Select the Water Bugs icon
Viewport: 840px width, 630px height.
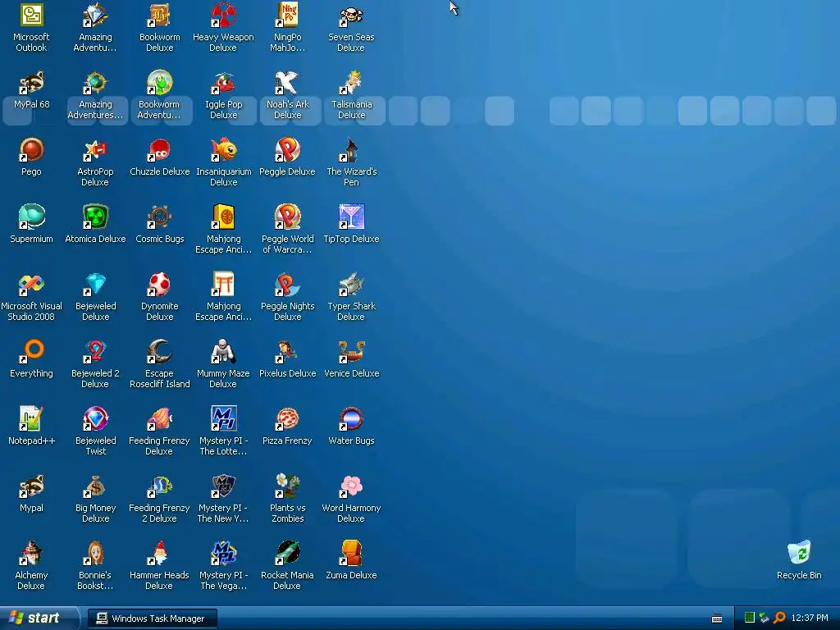tap(351, 419)
